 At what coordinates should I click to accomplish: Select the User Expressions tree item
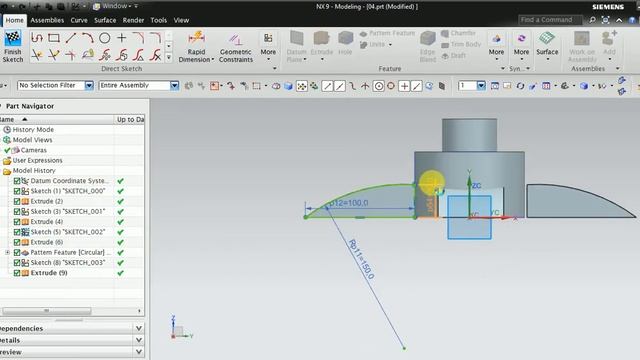pos(37,160)
